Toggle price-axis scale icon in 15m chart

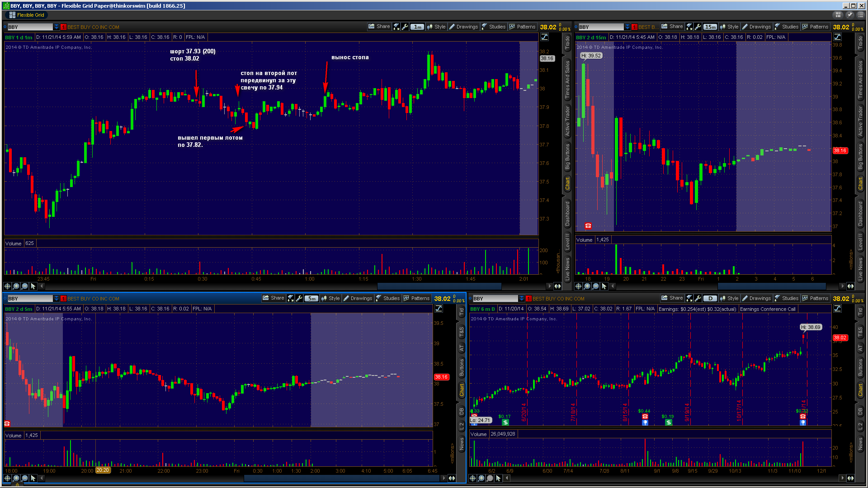click(837, 37)
